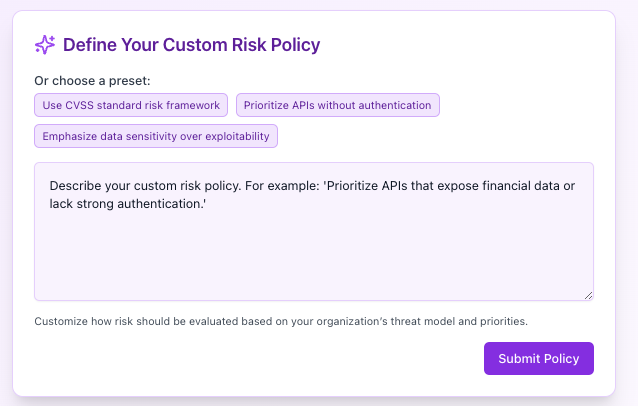Apply 'Emphasize data sensitivity over exploitability' preset
The width and height of the screenshot is (638, 406).
(155, 136)
